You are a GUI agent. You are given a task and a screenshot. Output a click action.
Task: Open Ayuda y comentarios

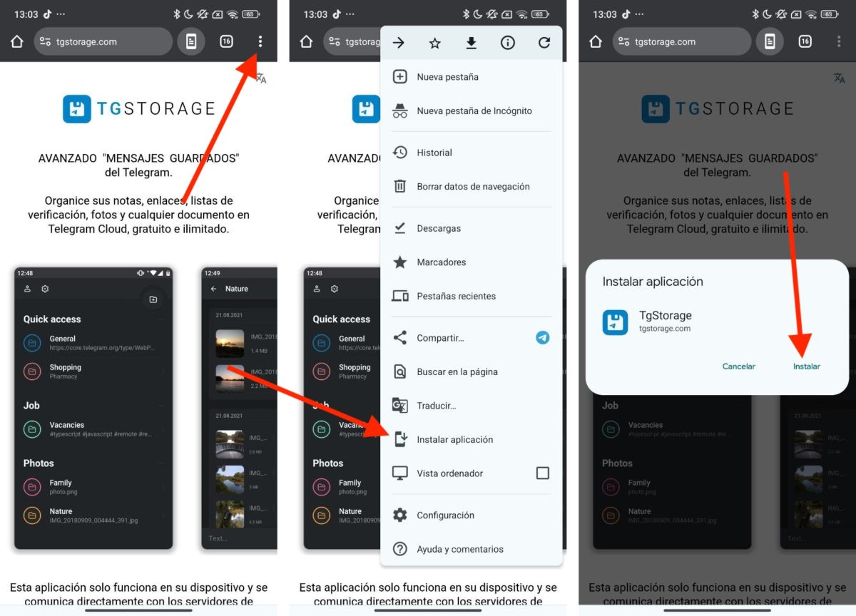tap(472, 549)
